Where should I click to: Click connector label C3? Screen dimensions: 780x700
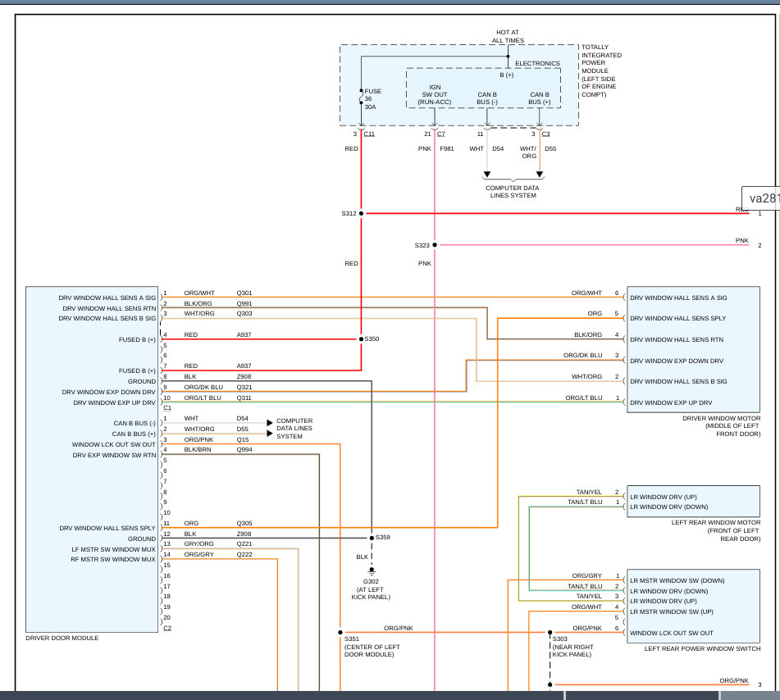[545, 134]
